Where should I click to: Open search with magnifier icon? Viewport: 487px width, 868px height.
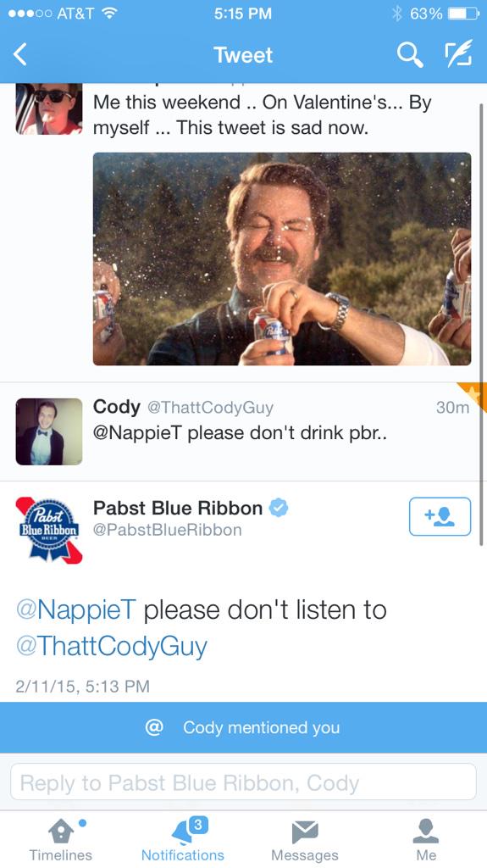click(410, 55)
